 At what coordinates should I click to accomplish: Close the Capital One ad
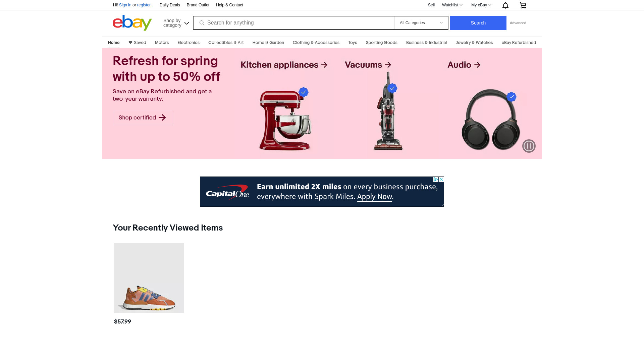(441, 180)
